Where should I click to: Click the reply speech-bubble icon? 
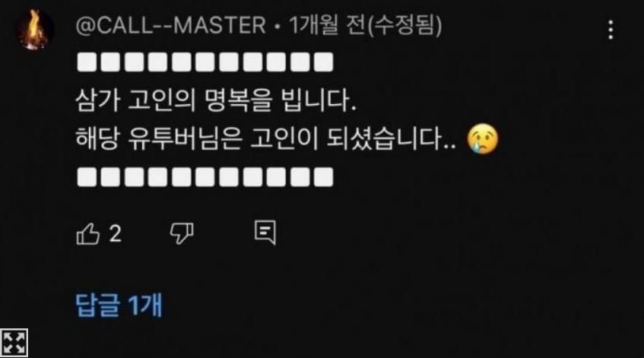click(x=265, y=233)
